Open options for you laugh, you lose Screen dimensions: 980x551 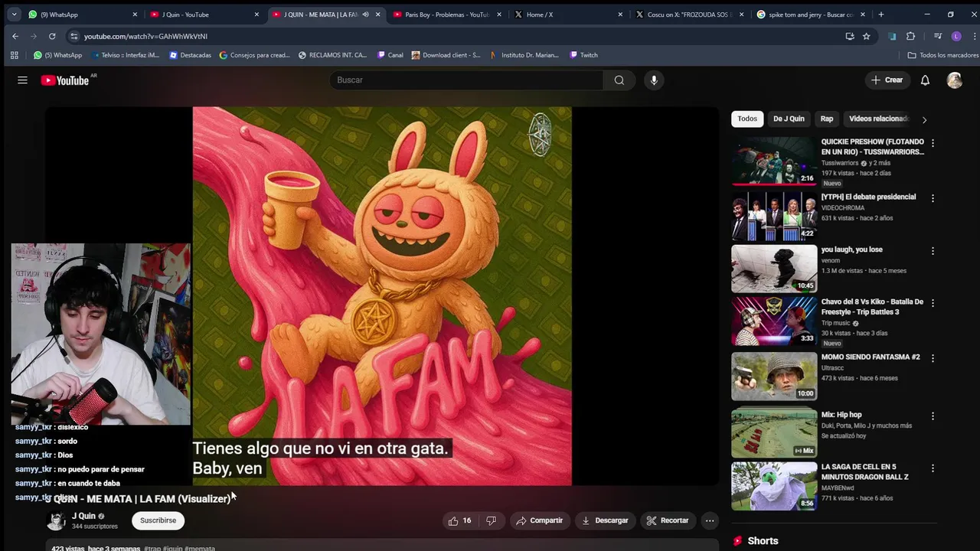933,251
